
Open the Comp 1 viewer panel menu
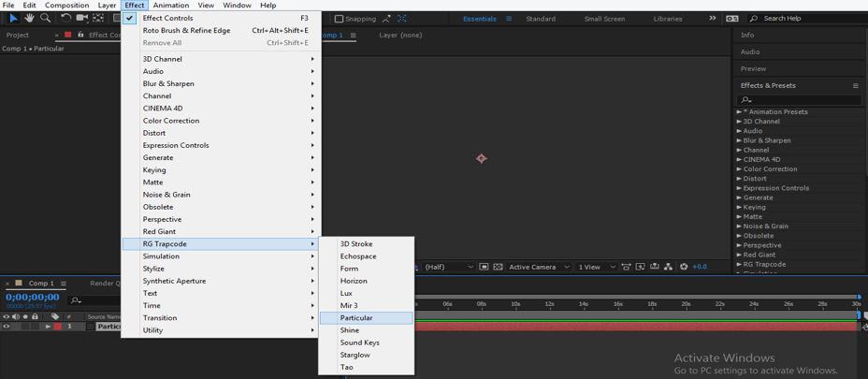(x=354, y=35)
